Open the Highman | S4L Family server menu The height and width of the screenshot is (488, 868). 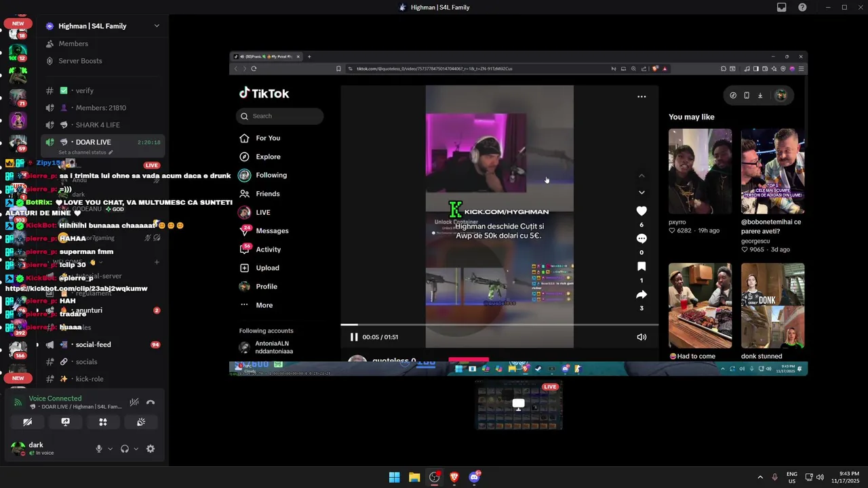point(102,26)
